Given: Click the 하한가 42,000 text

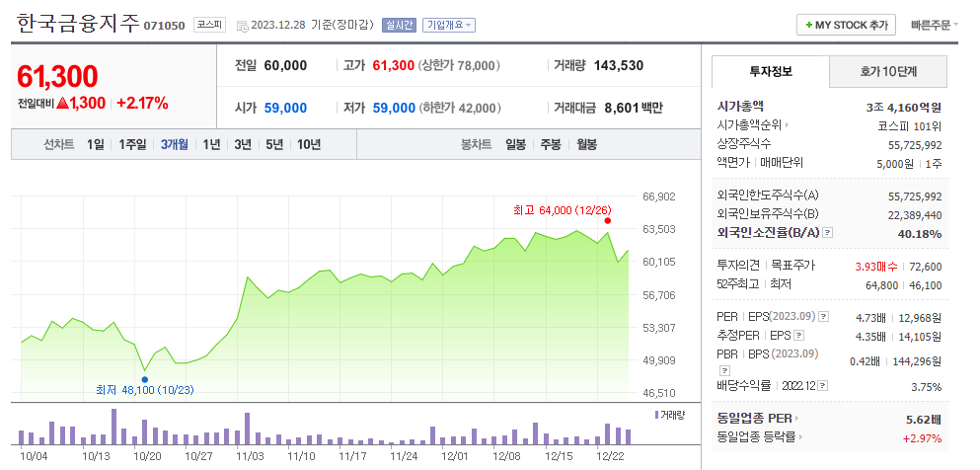Looking at the screenshot, I should (459, 109).
